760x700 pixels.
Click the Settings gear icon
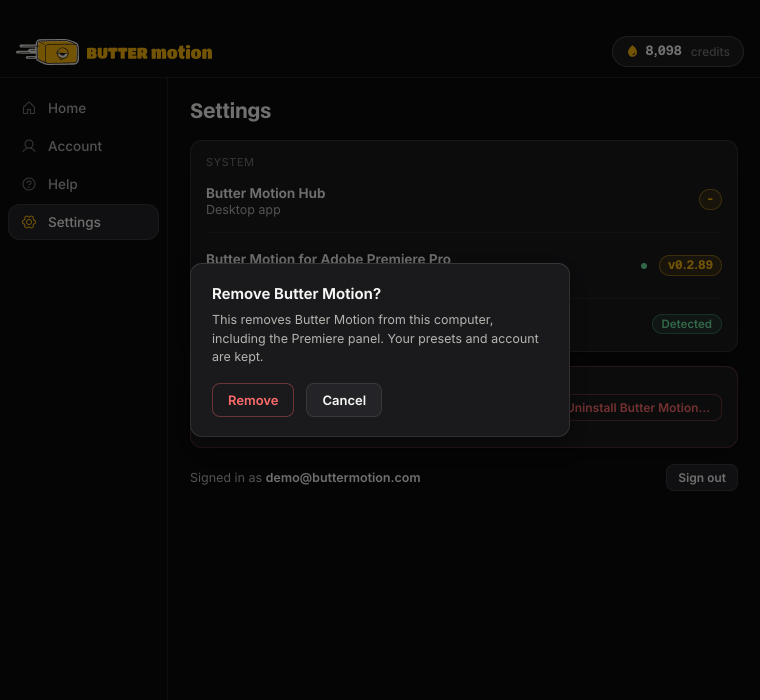point(29,222)
